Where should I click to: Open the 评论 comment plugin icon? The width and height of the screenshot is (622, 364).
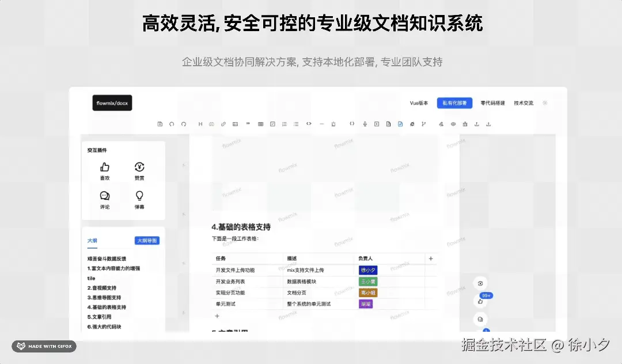104,196
